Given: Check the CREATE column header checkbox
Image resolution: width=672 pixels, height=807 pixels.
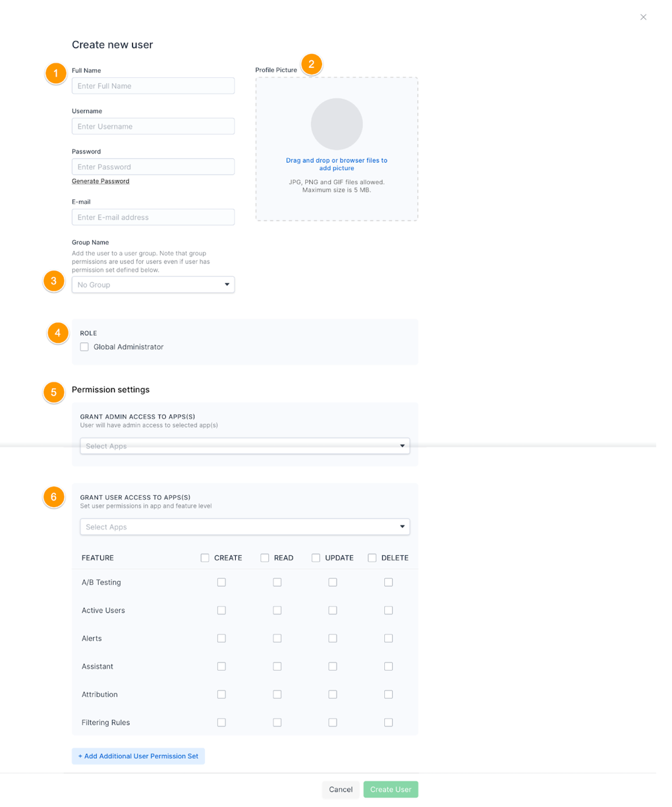Looking at the screenshot, I should click(x=205, y=558).
